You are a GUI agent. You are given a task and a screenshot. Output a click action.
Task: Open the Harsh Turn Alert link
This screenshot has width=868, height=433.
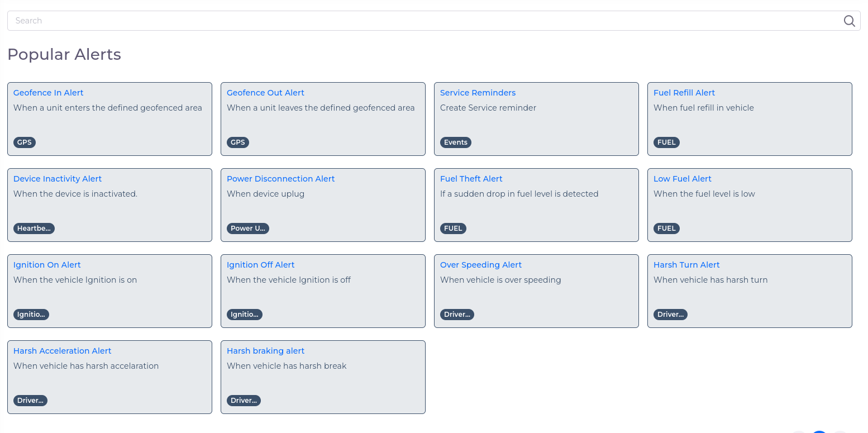click(x=686, y=265)
